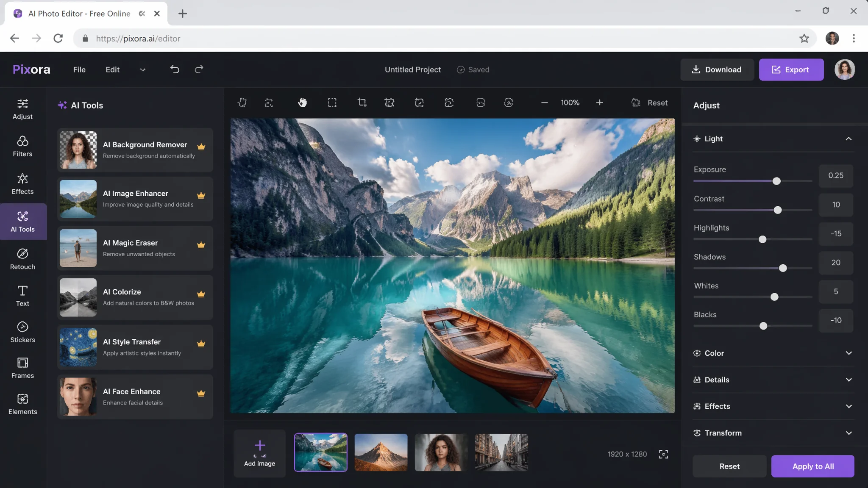The height and width of the screenshot is (488, 868).
Task: Select the rectangular marquee selection tool
Action: coord(332,103)
